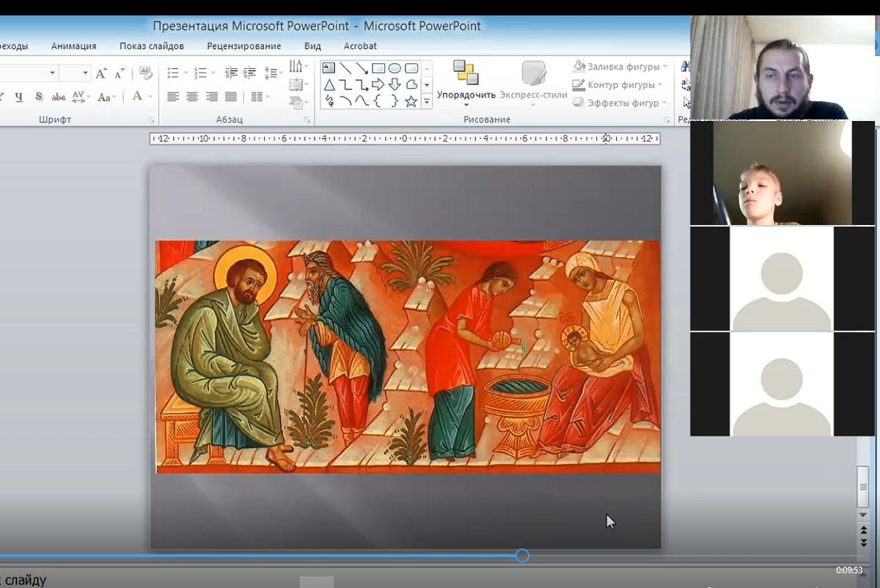
Task: Pick the straight line shape
Action: tap(345, 68)
